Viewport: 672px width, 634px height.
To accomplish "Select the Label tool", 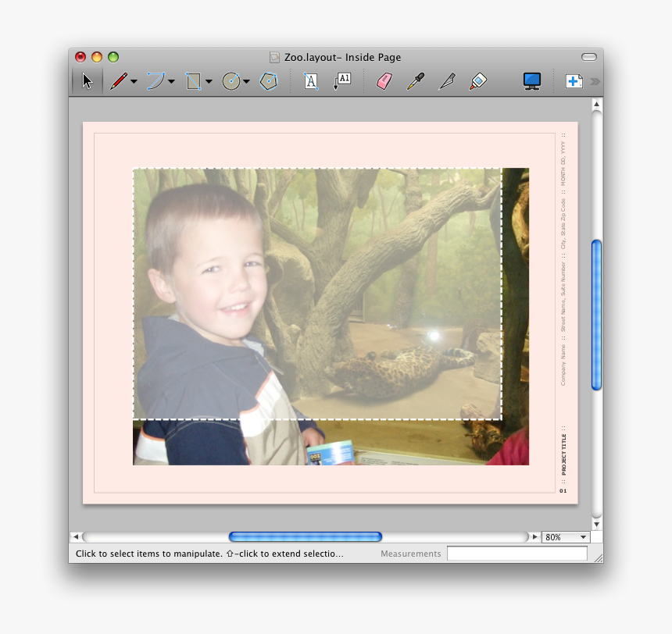I will click(342, 81).
